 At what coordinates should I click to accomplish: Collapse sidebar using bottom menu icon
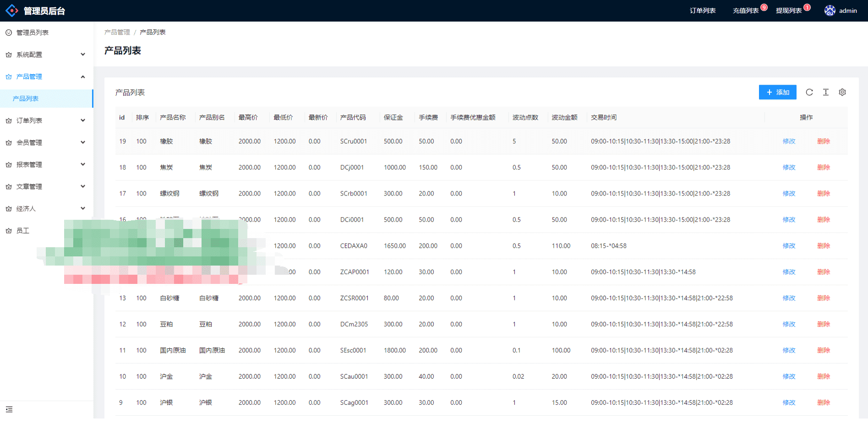click(x=9, y=409)
